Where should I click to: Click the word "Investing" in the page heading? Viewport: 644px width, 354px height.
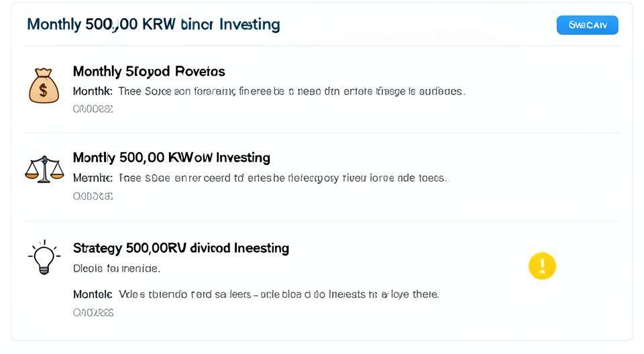(x=249, y=25)
